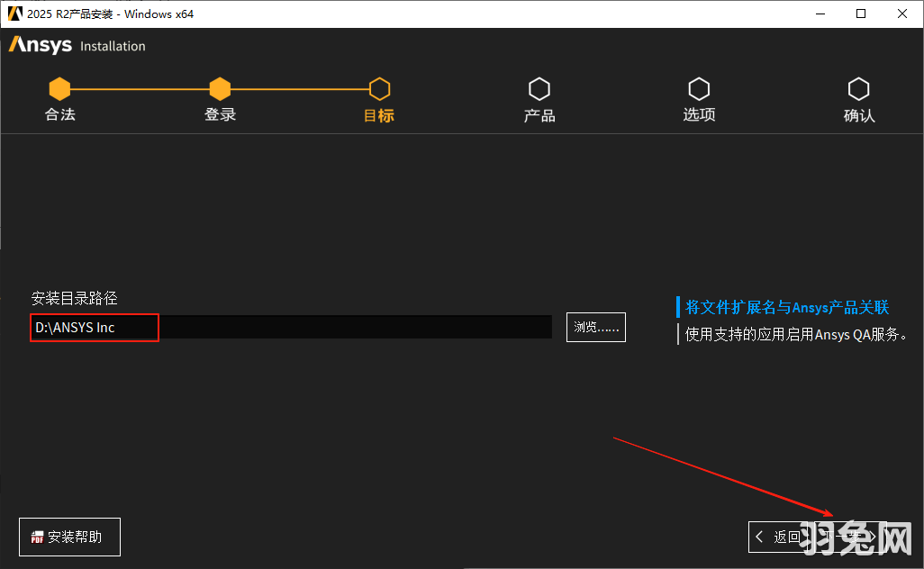
Task: Click the 下一步 next button
Action: click(847, 537)
